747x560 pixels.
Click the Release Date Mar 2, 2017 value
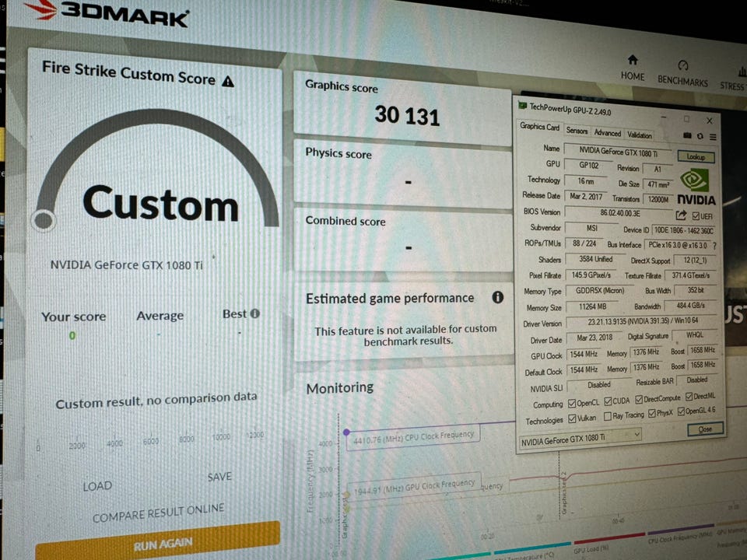coord(586,196)
